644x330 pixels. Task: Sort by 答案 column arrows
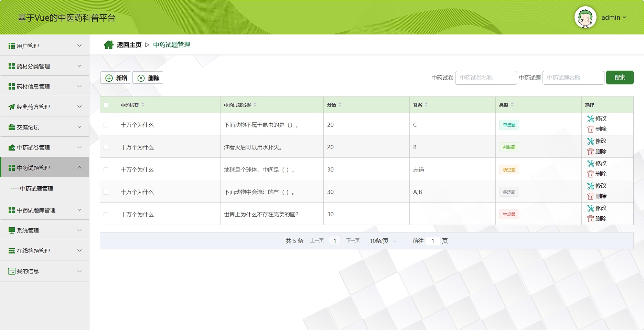pos(426,105)
